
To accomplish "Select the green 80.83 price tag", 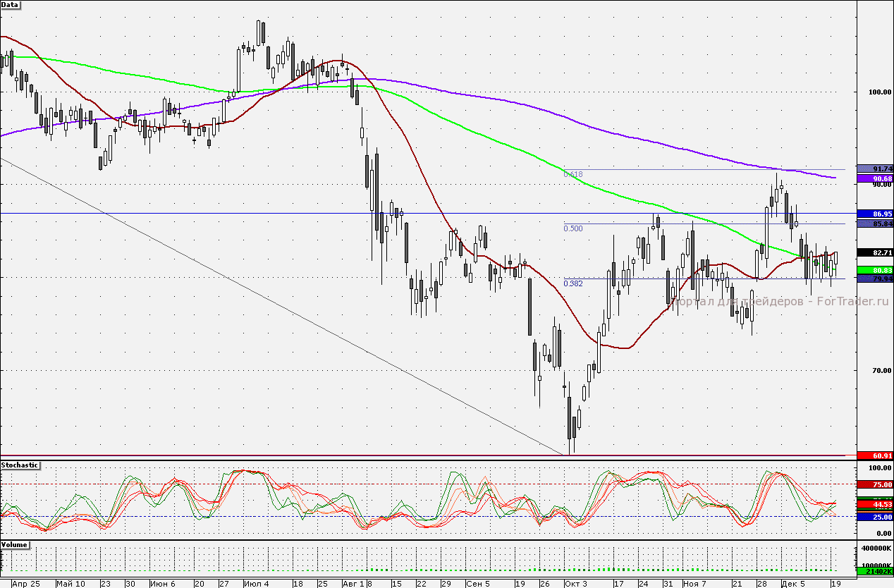I will [874, 270].
